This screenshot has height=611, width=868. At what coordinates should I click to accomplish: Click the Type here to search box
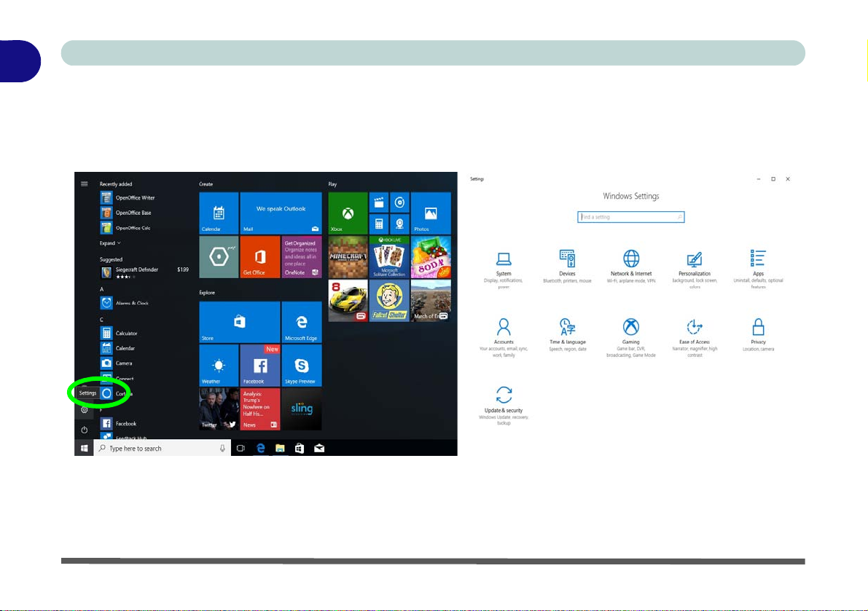163,448
